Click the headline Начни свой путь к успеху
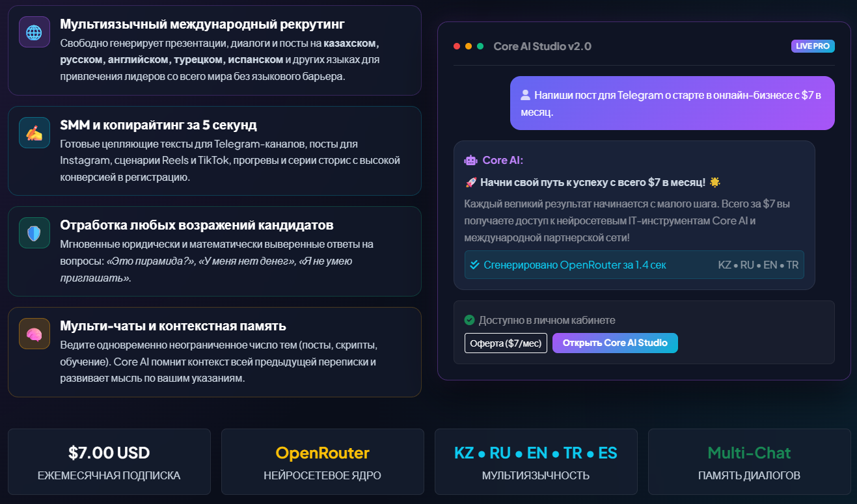This screenshot has height=504, width=857. (x=593, y=183)
